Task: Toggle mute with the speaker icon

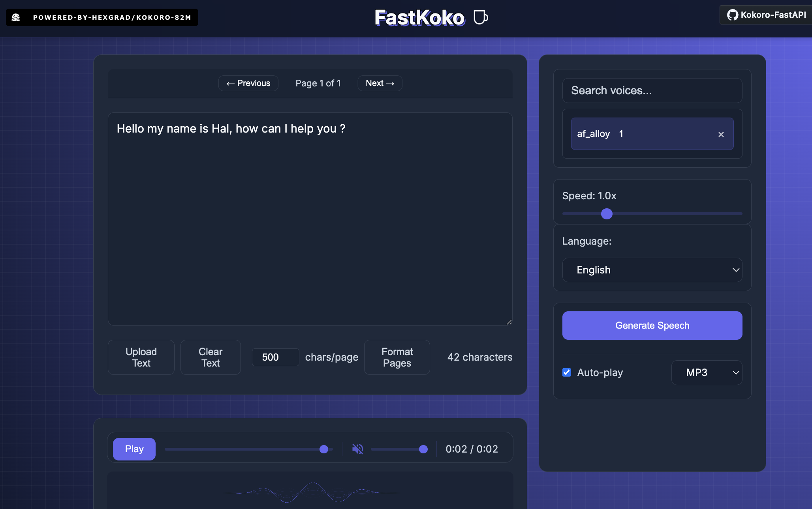Action: coord(358,449)
